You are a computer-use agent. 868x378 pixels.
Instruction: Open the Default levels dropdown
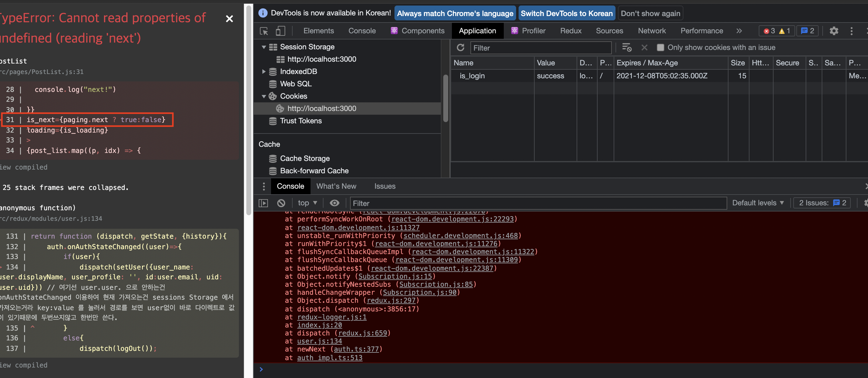tap(758, 203)
